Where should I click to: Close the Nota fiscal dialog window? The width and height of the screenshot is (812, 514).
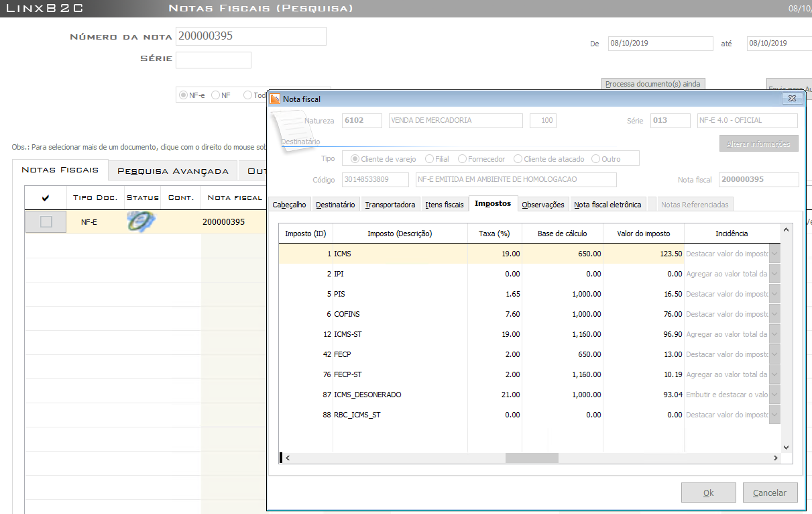793,99
